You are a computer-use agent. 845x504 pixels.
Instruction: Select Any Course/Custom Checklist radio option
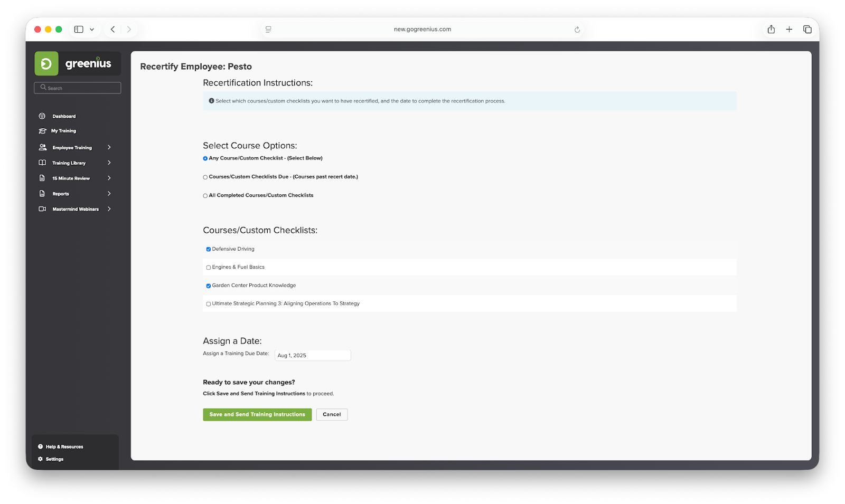[205, 158]
